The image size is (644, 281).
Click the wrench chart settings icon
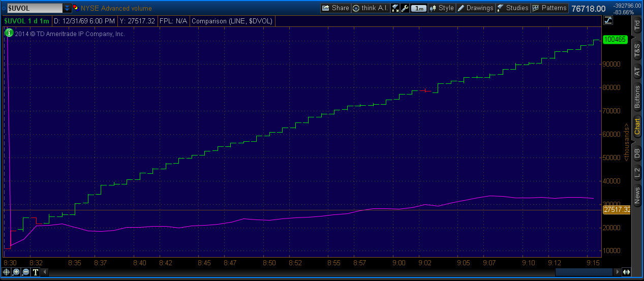pyautogui.click(x=405, y=8)
